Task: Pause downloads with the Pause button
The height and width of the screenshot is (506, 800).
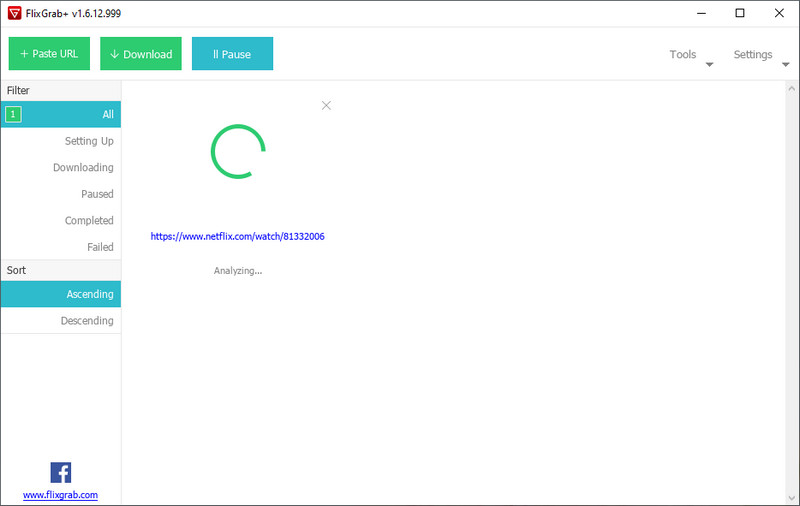Action: (232, 54)
